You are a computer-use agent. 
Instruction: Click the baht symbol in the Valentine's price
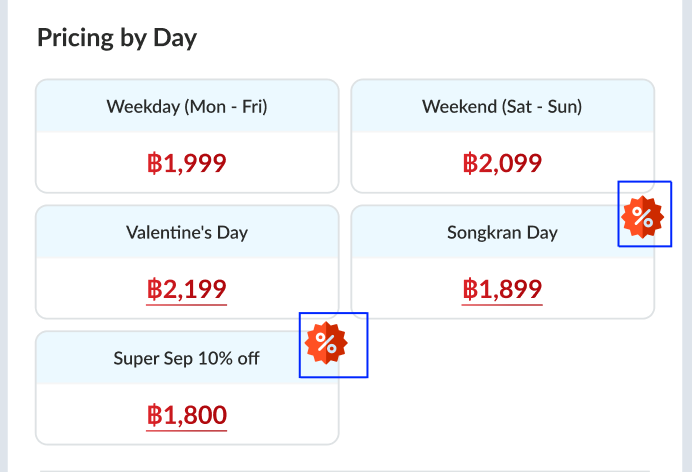pos(155,290)
